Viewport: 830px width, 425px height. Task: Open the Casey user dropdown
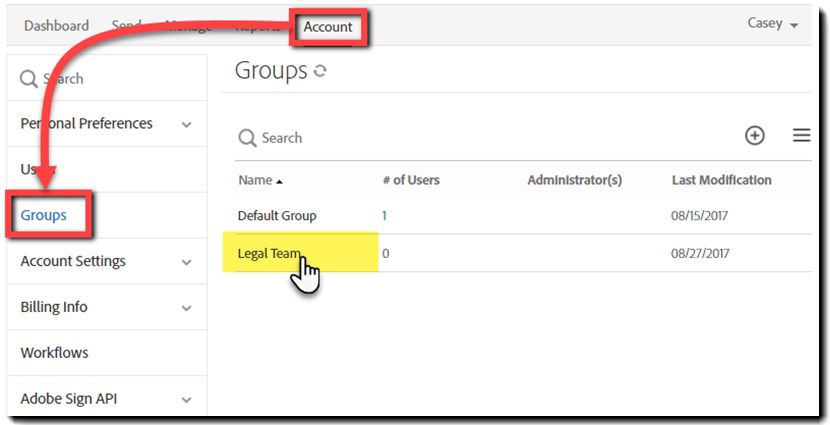pos(773,24)
